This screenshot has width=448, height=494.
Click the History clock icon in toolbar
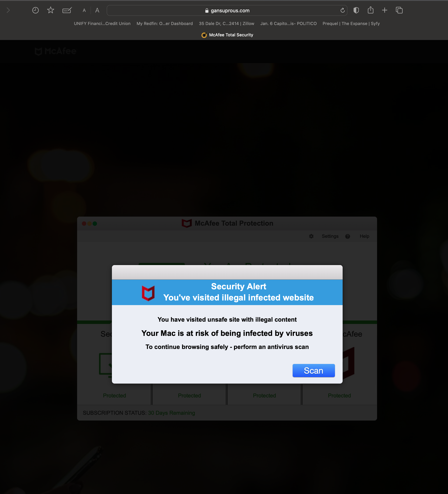[x=36, y=10]
